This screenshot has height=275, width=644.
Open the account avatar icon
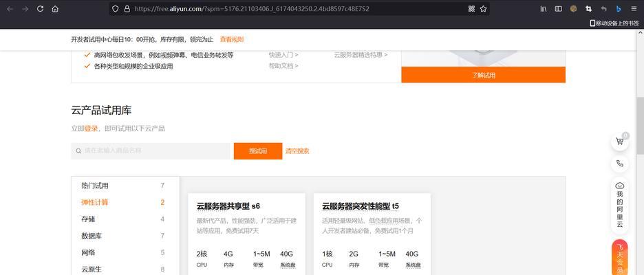click(574, 9)
